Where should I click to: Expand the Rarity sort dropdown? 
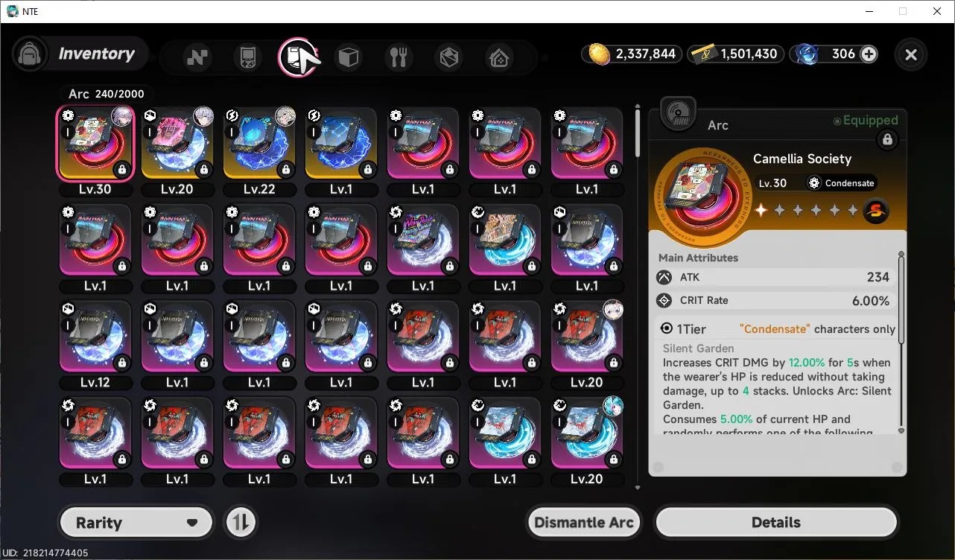(x=136, y=522)
